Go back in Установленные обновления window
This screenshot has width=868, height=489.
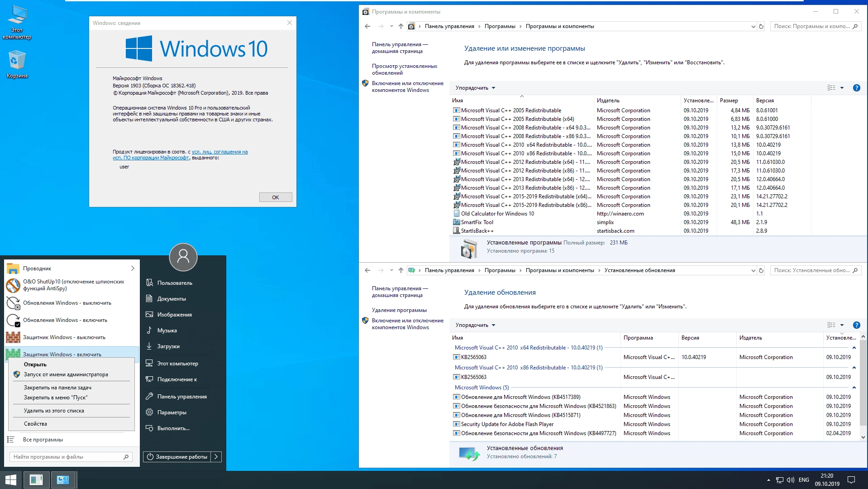pyautogui.click(x=367, y=270)
